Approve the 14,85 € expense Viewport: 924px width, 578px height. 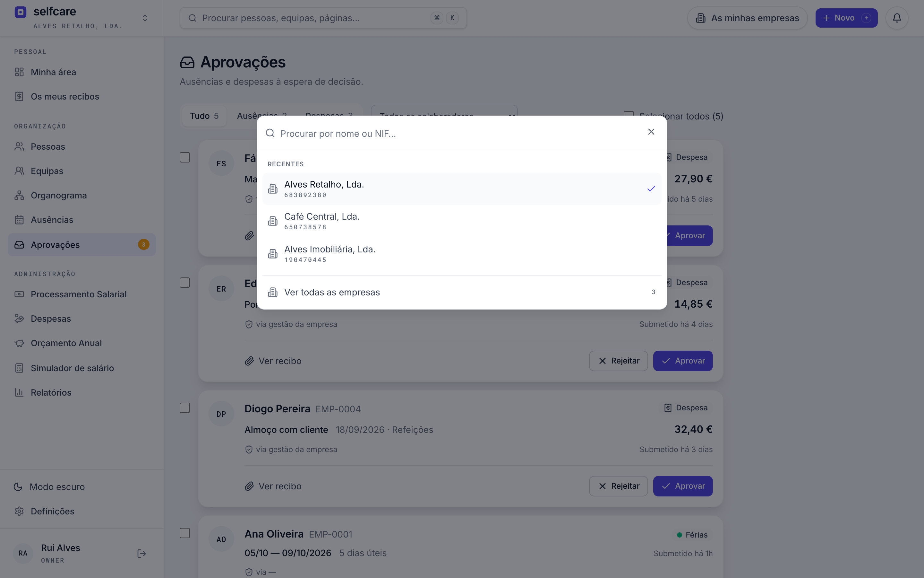pos(683,361)
